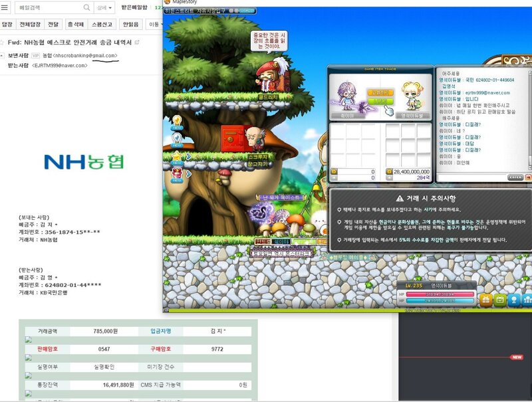The height and width of the screenshot is (402, 532).
Task: Open the green calendar menu icon
Action: [500, 300]
